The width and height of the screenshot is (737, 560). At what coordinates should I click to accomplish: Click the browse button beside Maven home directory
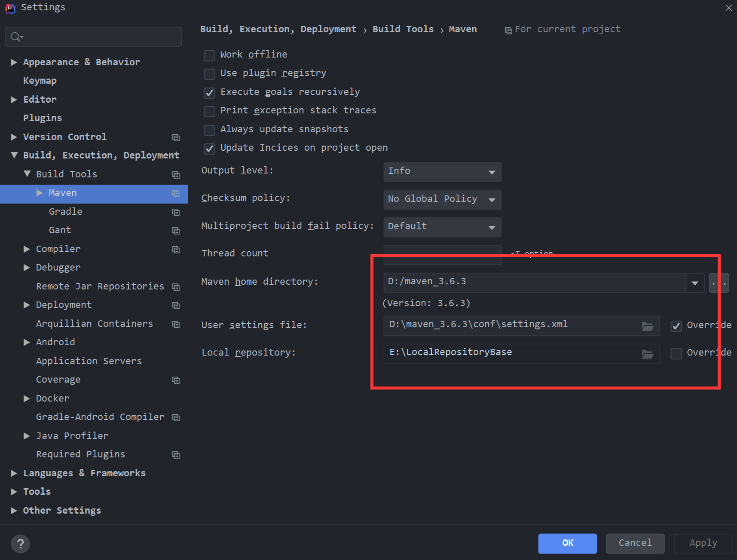tap(719, 283)
